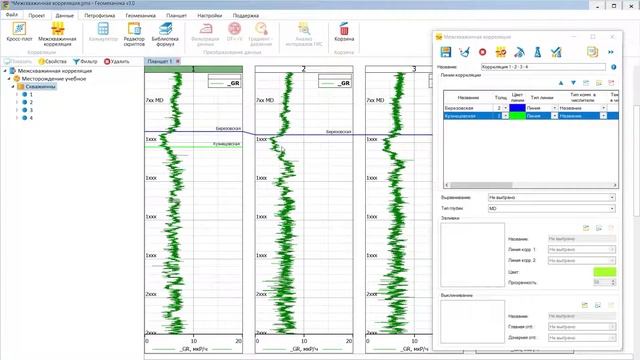Expand more dialog toolbar items with double-arrow

pyautogui.click(x=611, y=52)
